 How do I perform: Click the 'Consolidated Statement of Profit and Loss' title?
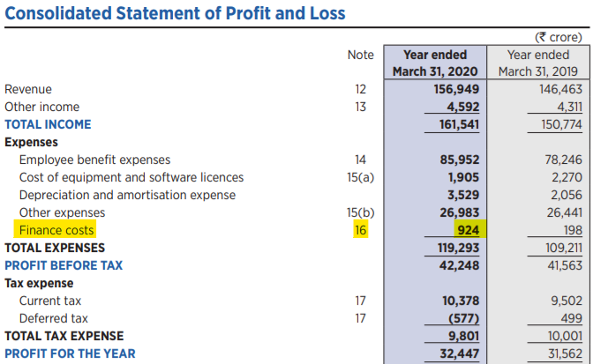coord(175,13)
